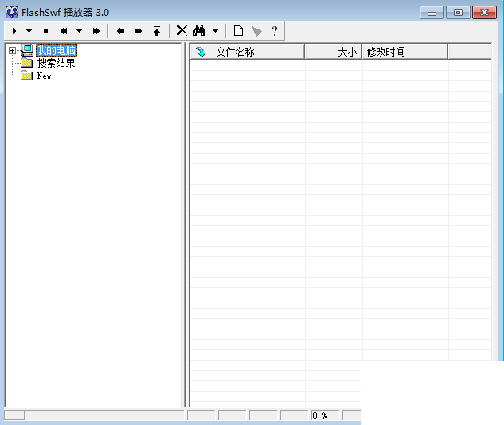Select the 搜索结果 folder
Viewport: 504px width, 425px height.
[x=56, y=63]
